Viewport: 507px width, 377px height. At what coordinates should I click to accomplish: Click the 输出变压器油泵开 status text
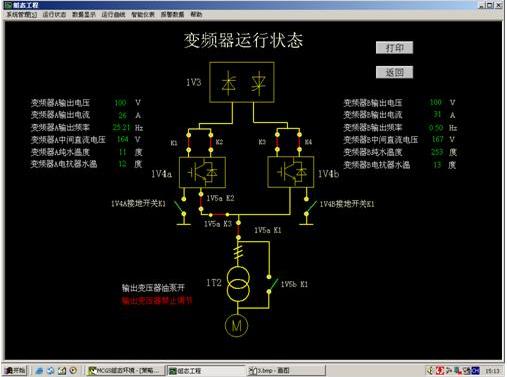pos(153,288)
